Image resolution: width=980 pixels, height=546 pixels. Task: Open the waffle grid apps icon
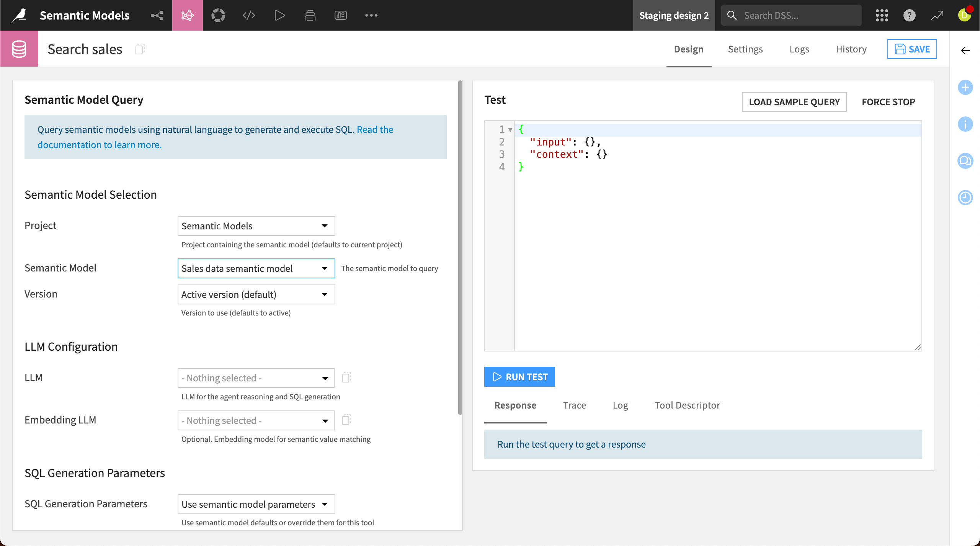click(x=882, y=15)
